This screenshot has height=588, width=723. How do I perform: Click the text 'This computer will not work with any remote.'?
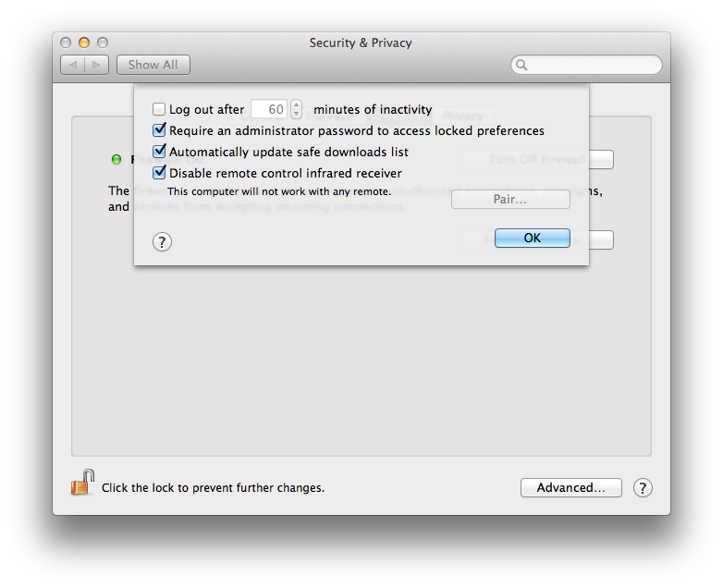coord(279,191)
